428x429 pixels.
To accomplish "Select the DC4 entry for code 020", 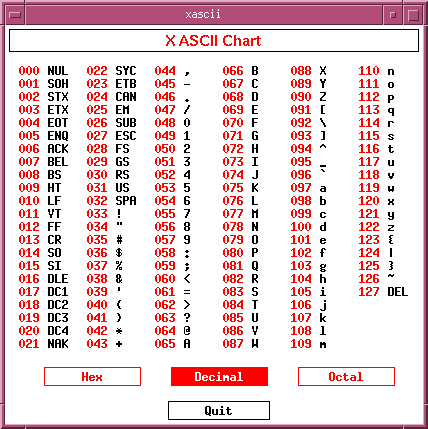I will point(58,331).
